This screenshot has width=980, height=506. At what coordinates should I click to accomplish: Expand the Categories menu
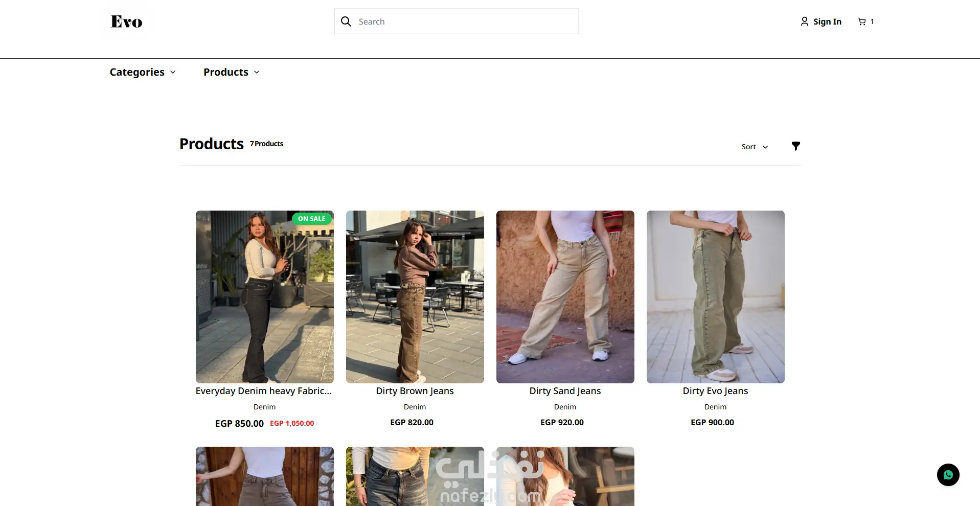pyautogui.click(x=143, y=72)
